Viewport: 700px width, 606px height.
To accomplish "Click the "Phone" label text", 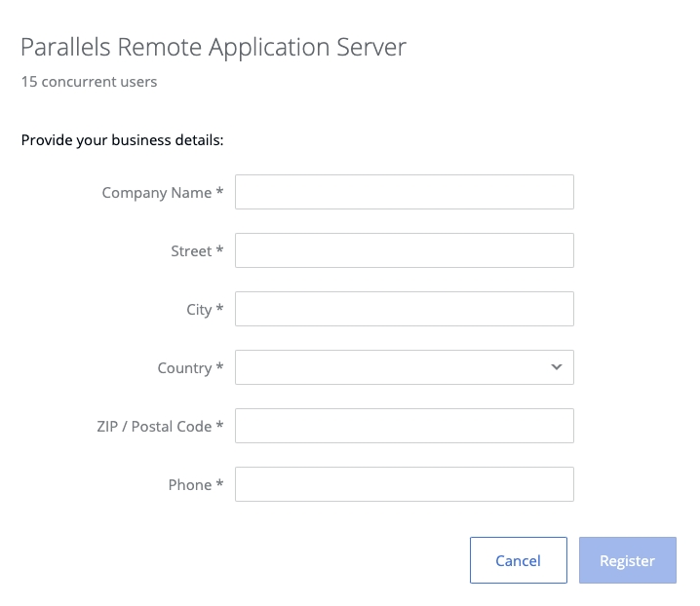I will (189, 485).
